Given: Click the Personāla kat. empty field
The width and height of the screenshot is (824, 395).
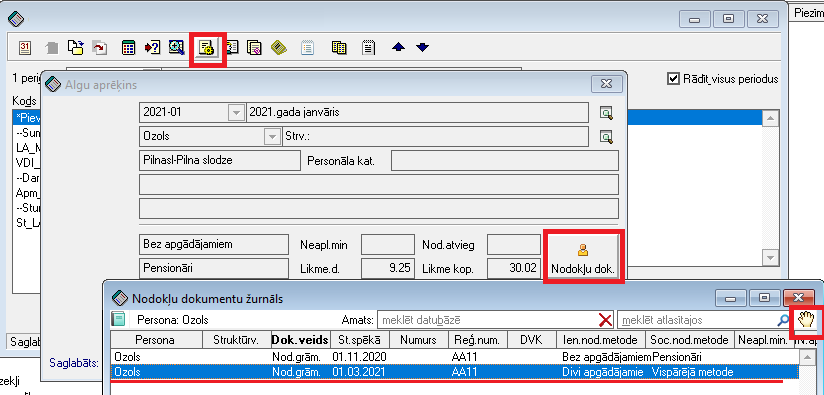Looking at the screenshot, I should [x=505, y=161].
